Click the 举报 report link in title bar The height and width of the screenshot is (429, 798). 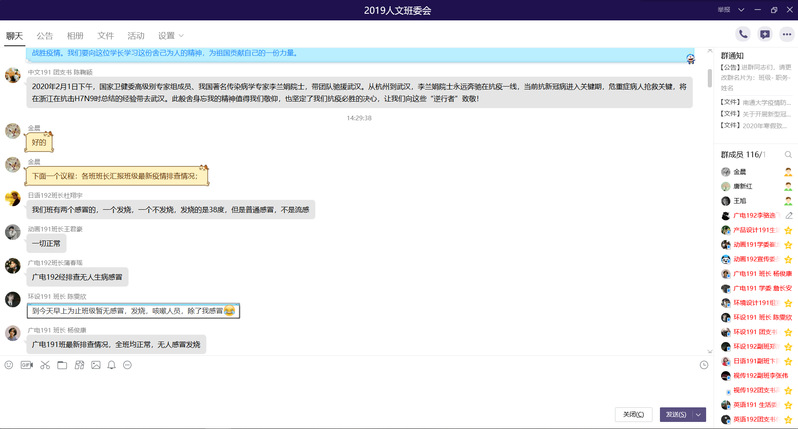722,9
